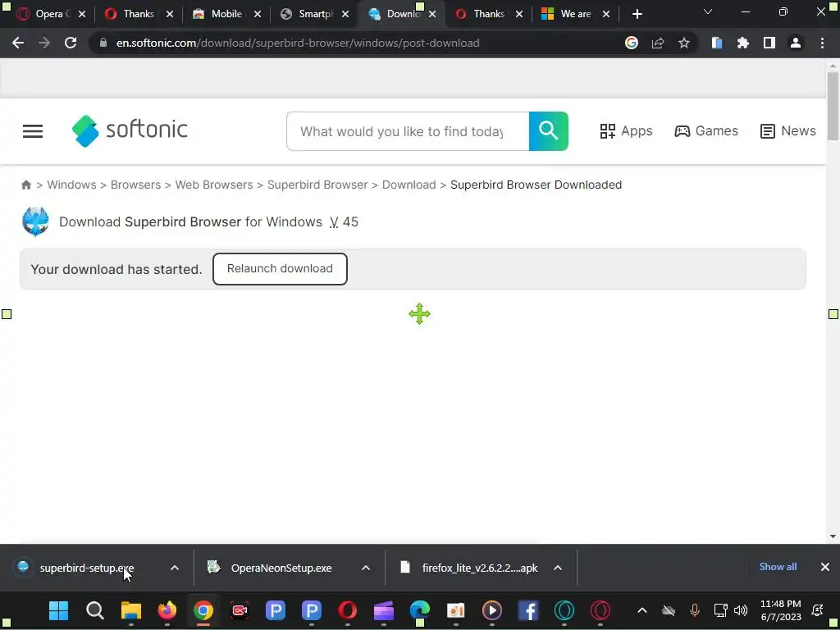The width and height of the screenshot is (840, 630).
Task: Bookmark this page with the star
Action: tap(684, 43)
